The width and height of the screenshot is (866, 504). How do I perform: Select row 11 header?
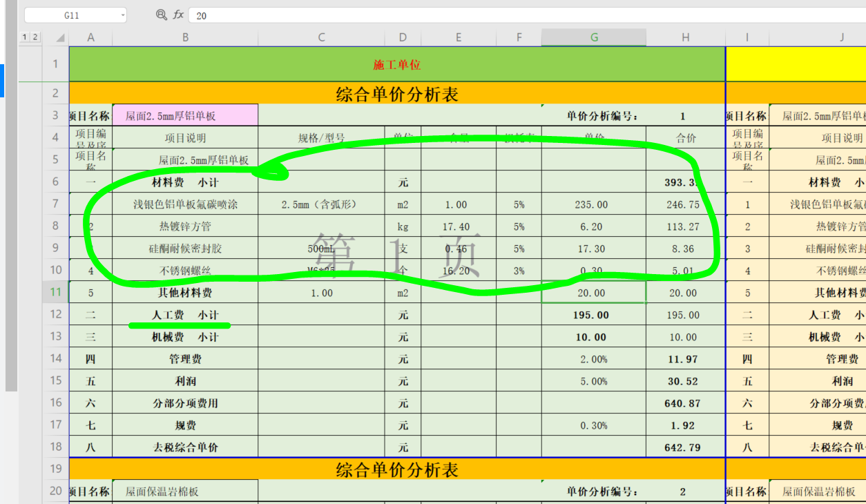click(x=56, y=292)
